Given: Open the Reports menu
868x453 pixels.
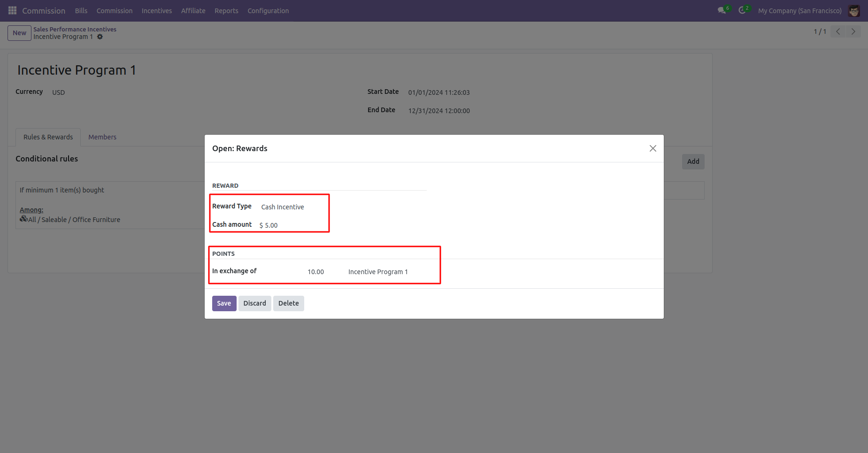Looking at the screenshot, I should pyautogui.click(x=226, y=10).
